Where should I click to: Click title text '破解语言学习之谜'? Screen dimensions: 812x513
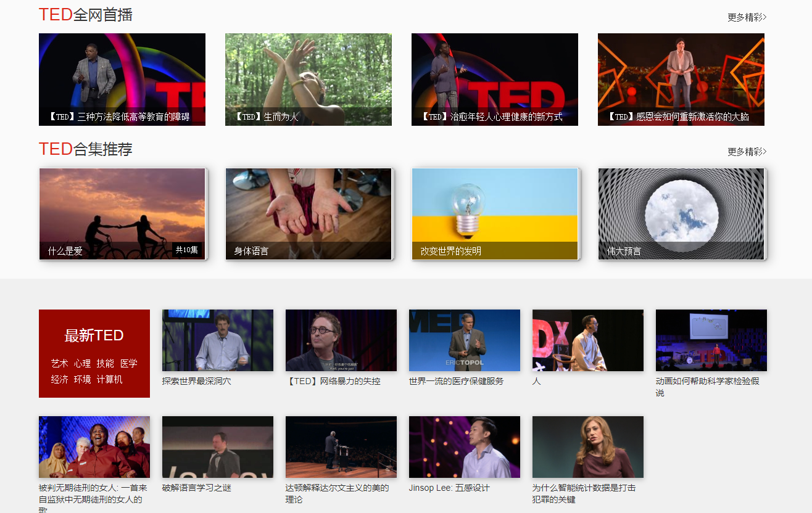coord(197,488)
